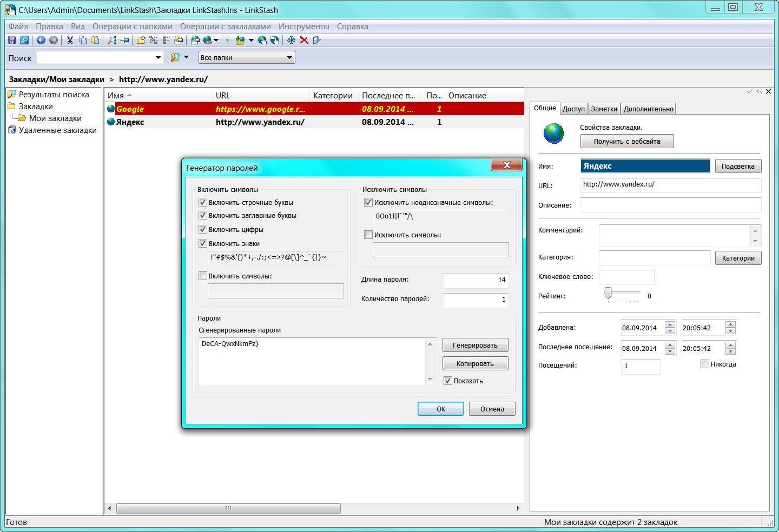Click the grey forward arrow icon
This screenshot has width=779, height=532.
click(53, 40)
